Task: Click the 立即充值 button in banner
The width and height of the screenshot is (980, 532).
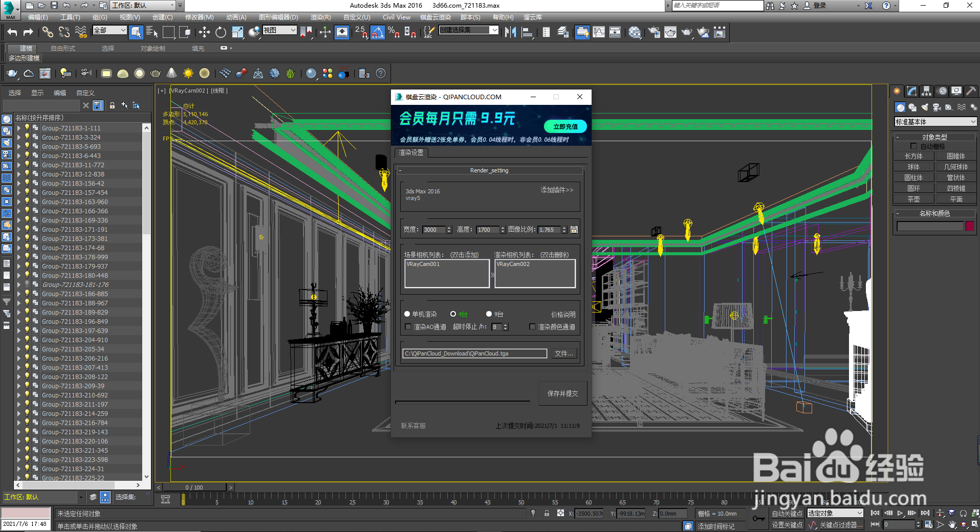Action: (565, 126)
